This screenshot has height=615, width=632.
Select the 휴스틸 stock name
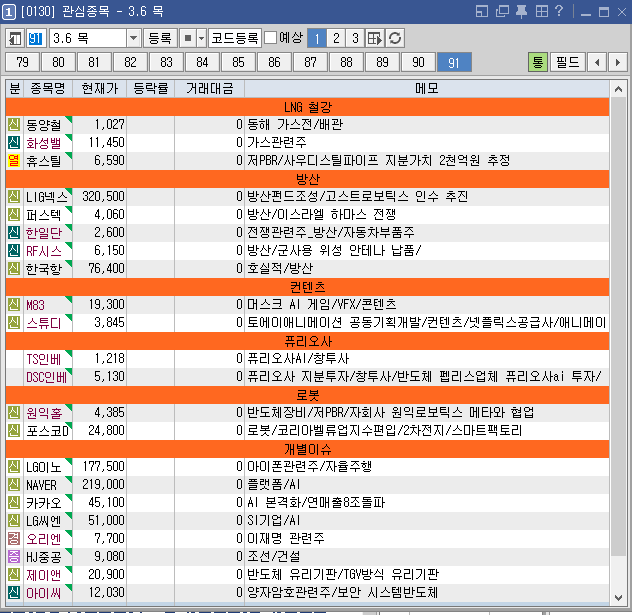(x=44, y=161)
